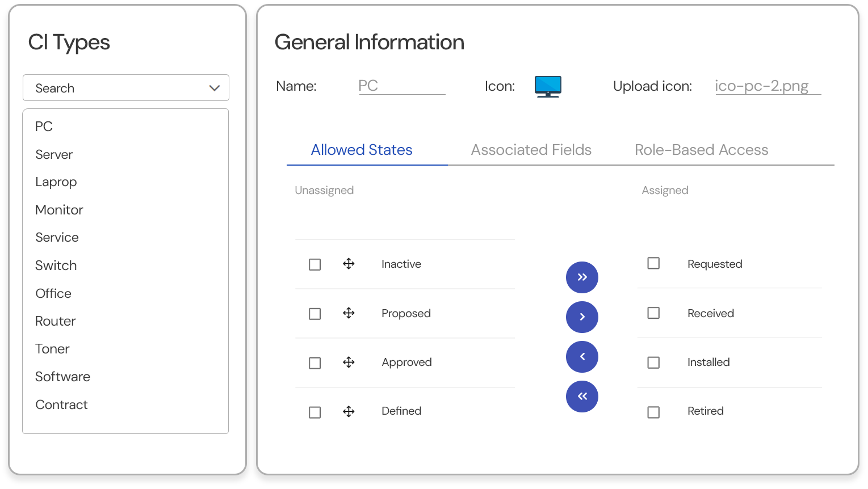Viewport: 868px width, 489px height.
Task: Click the Approved state label
Action: point(406,362)
